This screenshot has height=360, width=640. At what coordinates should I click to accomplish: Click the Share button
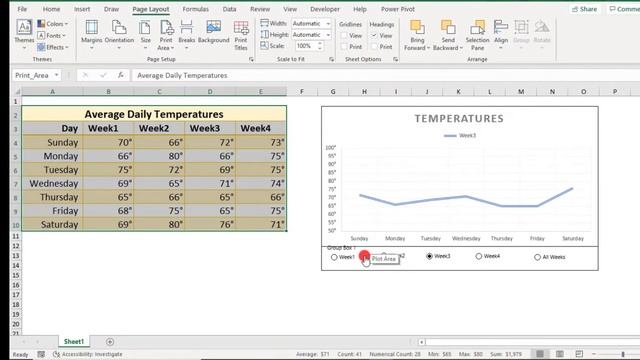tap(584, 9)
